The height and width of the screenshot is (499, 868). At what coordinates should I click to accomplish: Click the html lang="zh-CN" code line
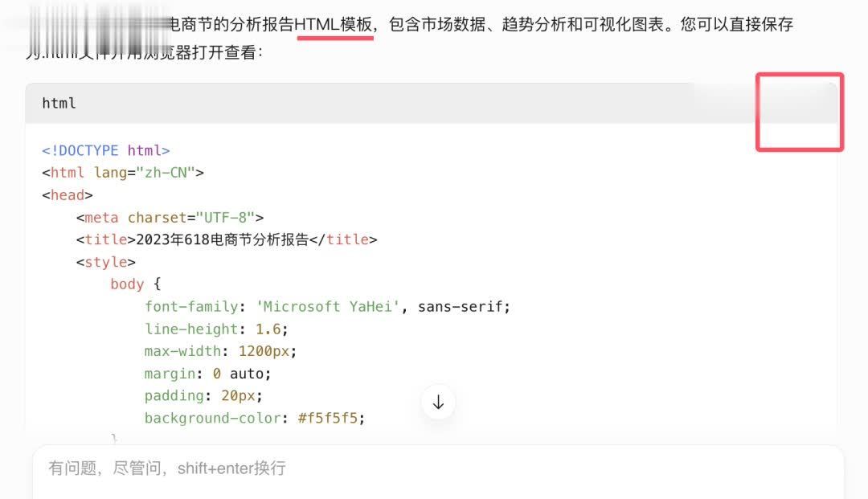pyautogui.click(x=123, y=172)
